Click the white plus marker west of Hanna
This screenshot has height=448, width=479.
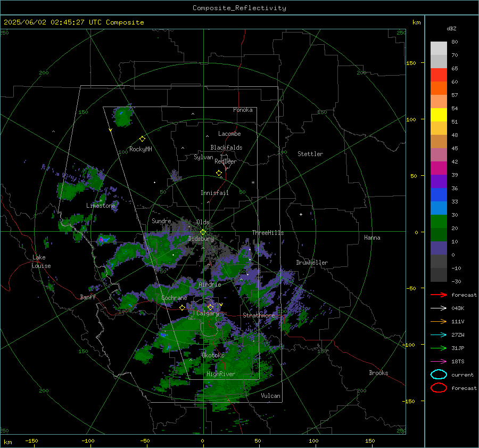(x=301, y=214)
